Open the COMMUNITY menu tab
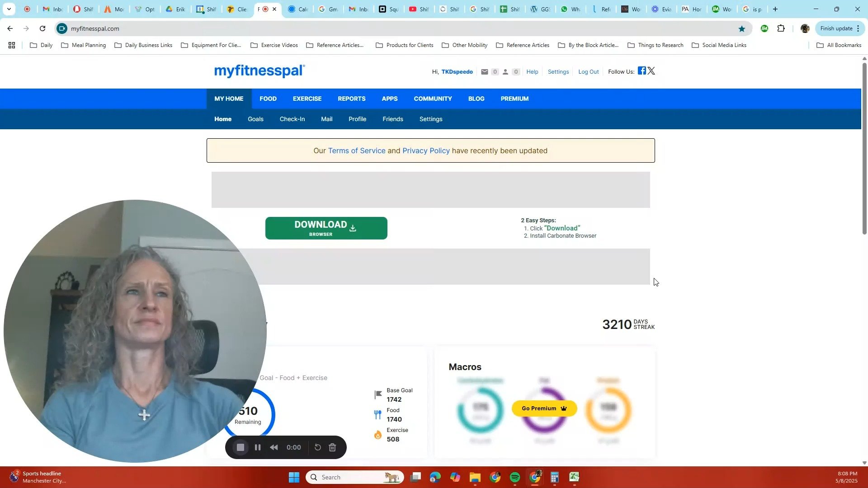The width and height of the screenshot is (868, 488). point(433,99)
